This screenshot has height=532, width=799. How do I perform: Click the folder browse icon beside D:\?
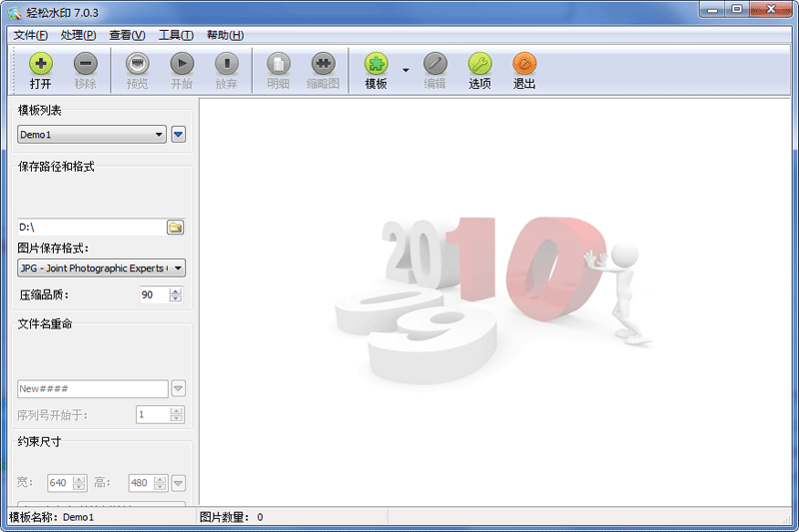click(x=176, y=227)
